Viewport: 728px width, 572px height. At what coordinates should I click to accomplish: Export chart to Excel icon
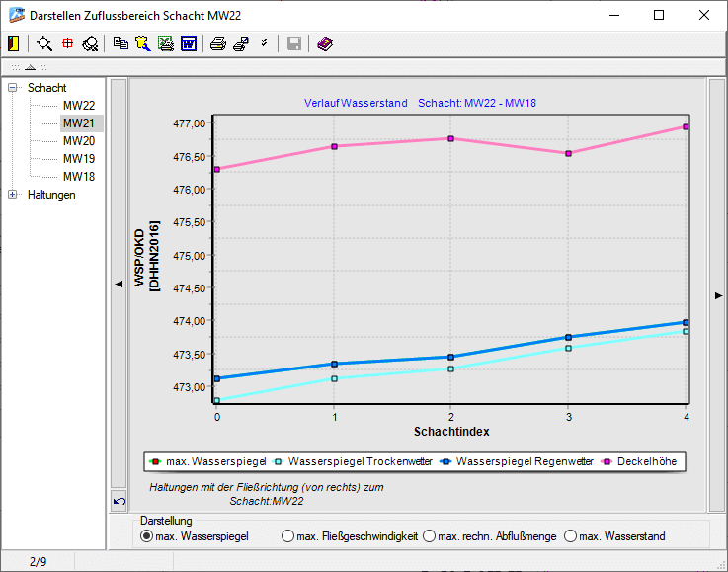click(x=166, y=43)
